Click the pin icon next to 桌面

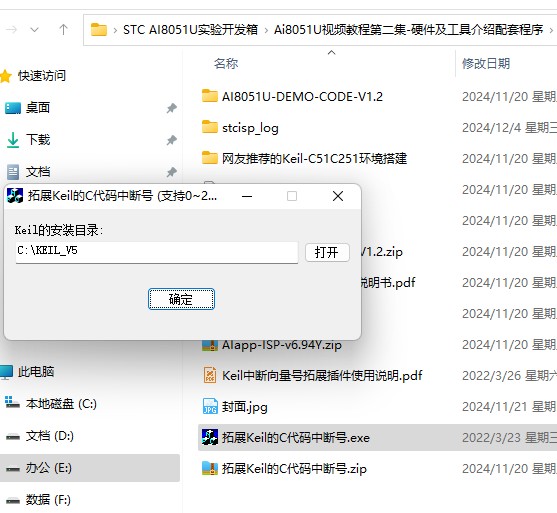(x=172, y=108)
